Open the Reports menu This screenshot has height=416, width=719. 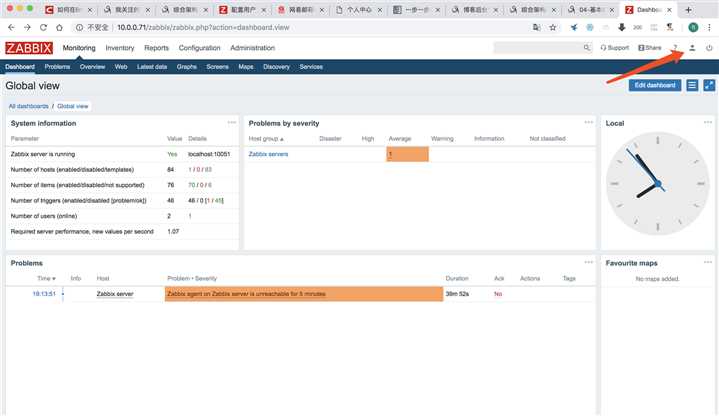[156, 48]
